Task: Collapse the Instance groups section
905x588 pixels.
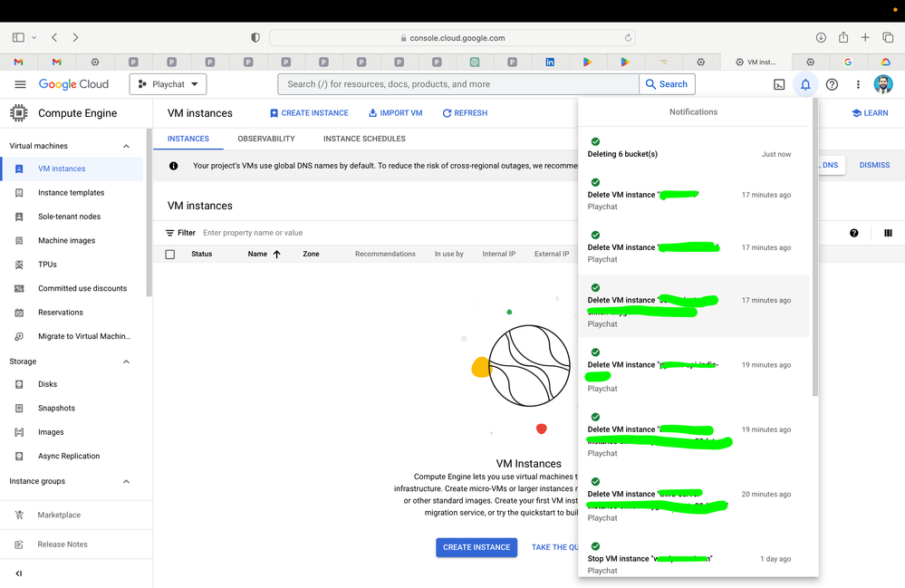Action: click(x=126, y=481)
